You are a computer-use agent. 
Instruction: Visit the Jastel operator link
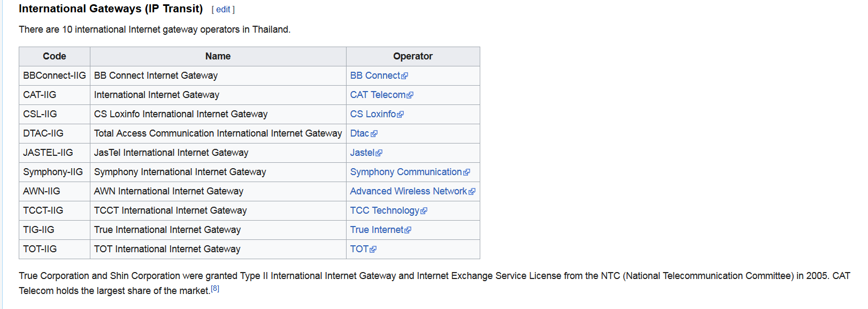(x=366, y=153)
